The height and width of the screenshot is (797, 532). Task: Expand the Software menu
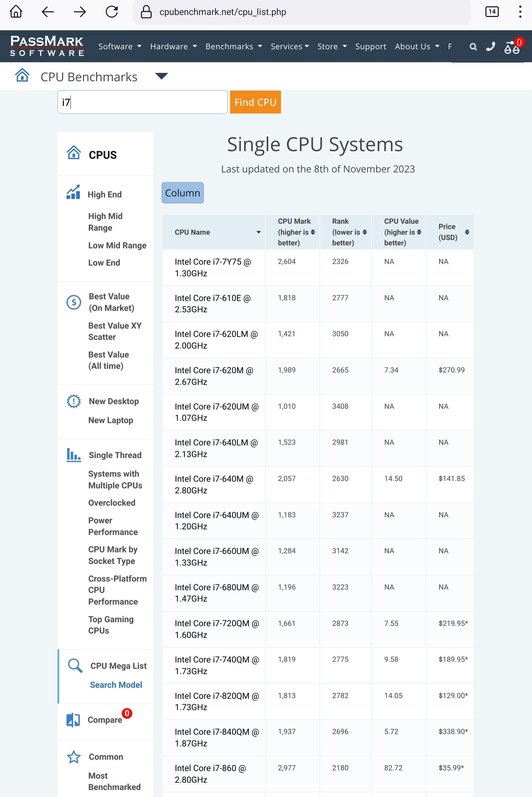120,47
